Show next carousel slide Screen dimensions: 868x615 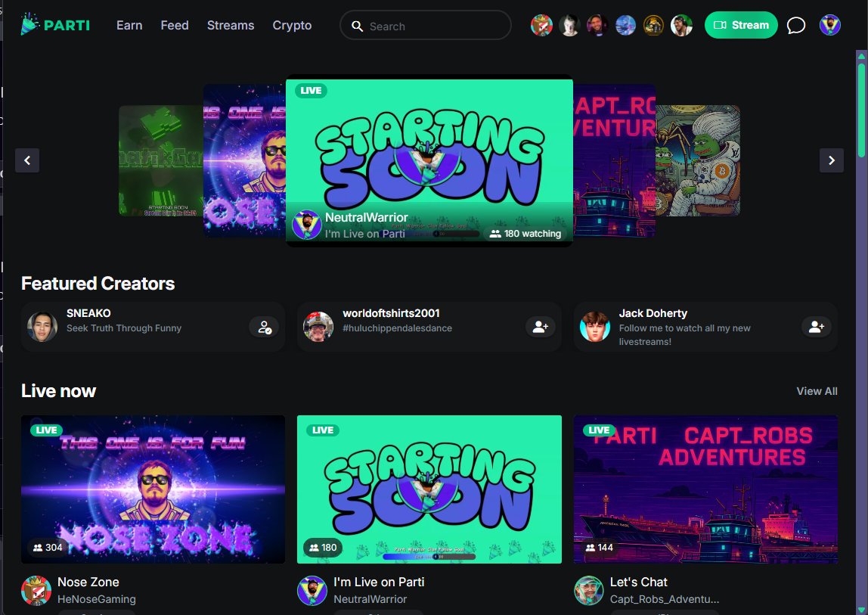[832, 160]
